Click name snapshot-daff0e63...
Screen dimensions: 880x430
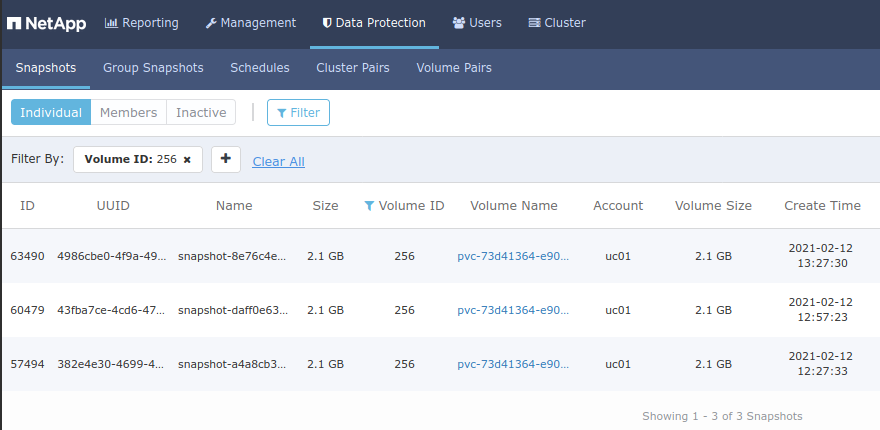tap(233, 310)
